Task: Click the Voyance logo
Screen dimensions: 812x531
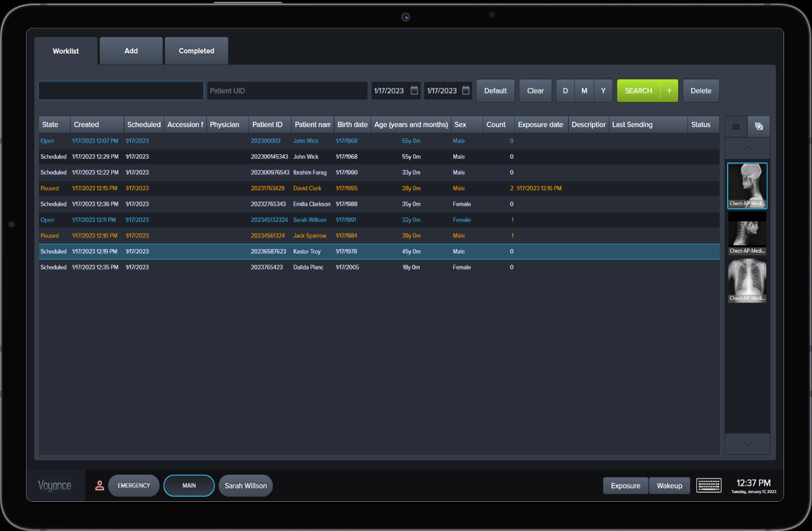Action: tap(55, 486)
